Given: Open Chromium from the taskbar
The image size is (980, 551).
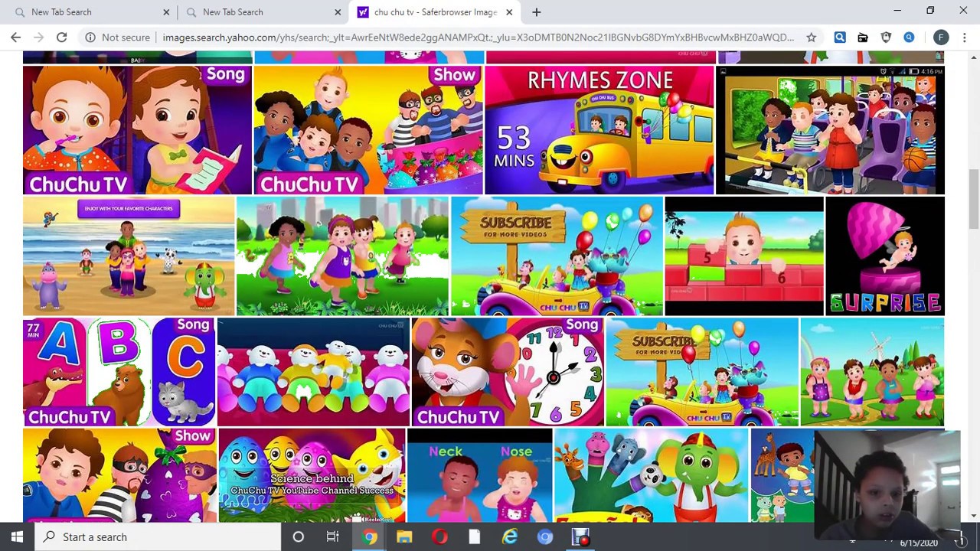Looking at the screenshot, I should coord(545,537).
